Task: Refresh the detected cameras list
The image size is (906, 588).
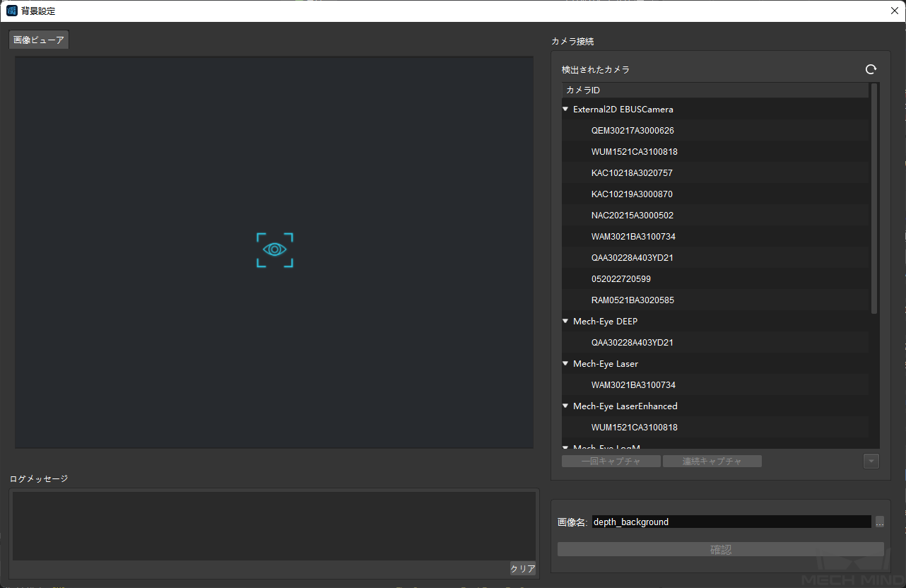Action: [x=871, y=69]
